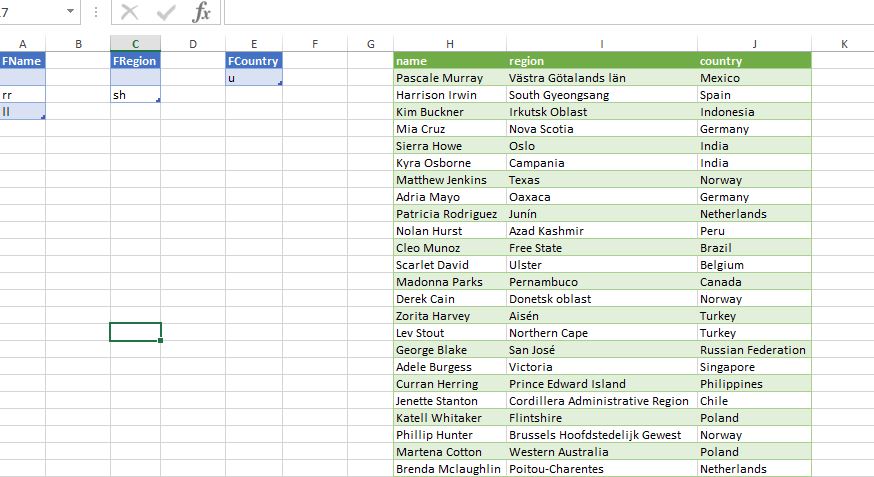Viewport: 874px width, 477px height.
Task: Click the green 'region' table header
Action: pyautogui.click(x=601, y=61)
